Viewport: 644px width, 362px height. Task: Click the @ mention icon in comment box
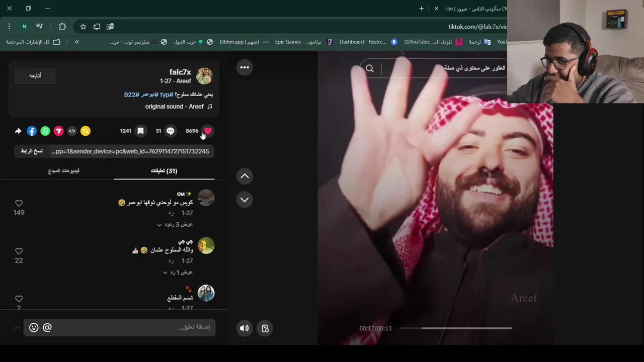click(47, 327)
